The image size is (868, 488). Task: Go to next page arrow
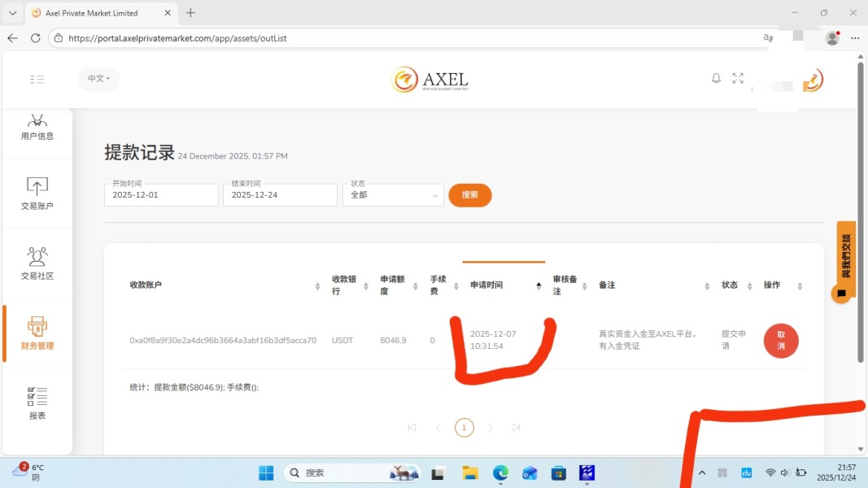(490, 427)
